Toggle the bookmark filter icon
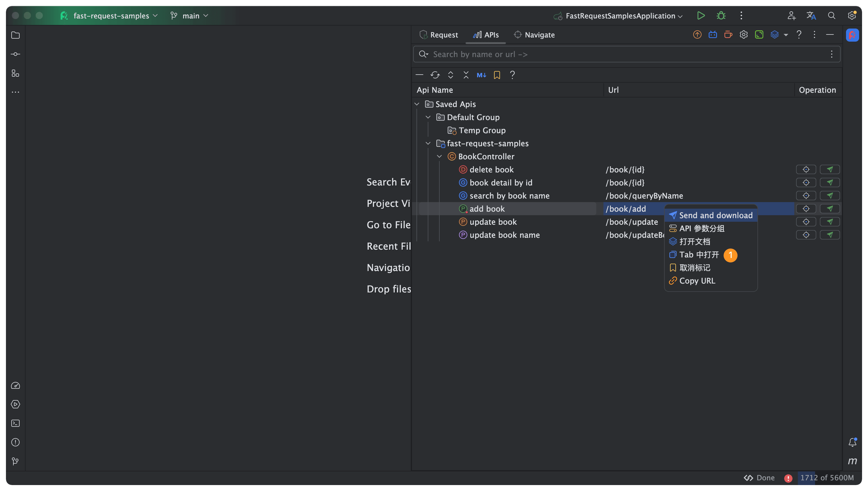 coord(497,75)
